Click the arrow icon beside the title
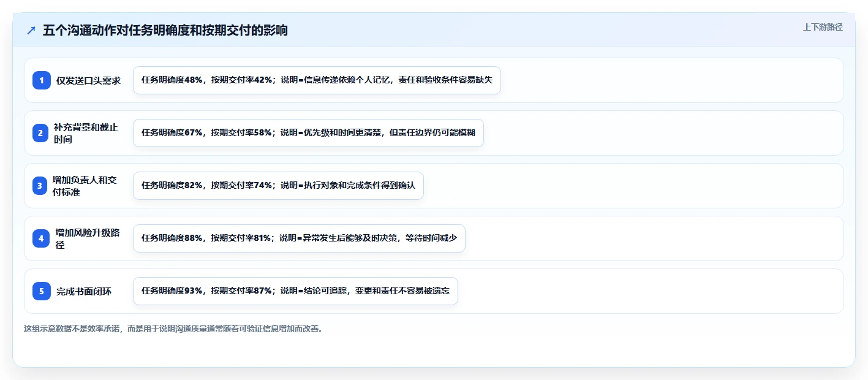Viewport: 868px width, 380px height. tap(31, 31)
